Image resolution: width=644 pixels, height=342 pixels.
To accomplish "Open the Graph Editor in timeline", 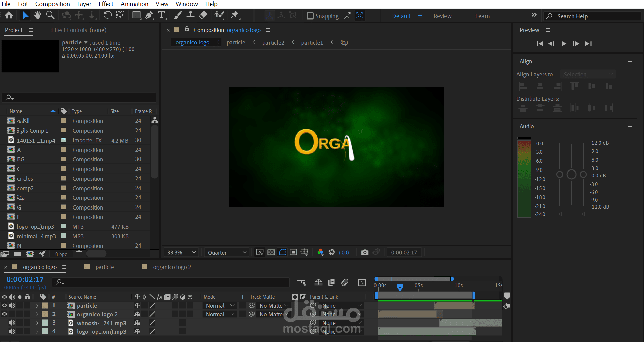I will (362, 282).
